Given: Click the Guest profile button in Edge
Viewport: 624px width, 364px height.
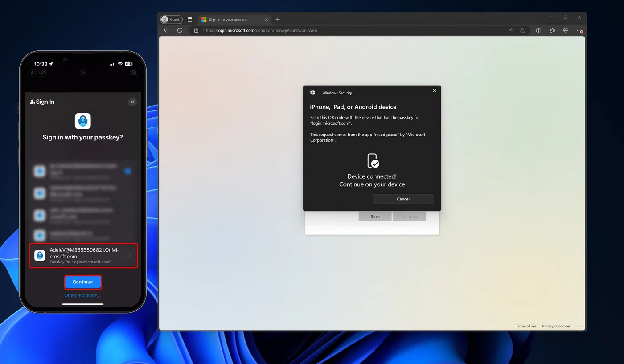Looking at the screenshot, I should [171, 20].
